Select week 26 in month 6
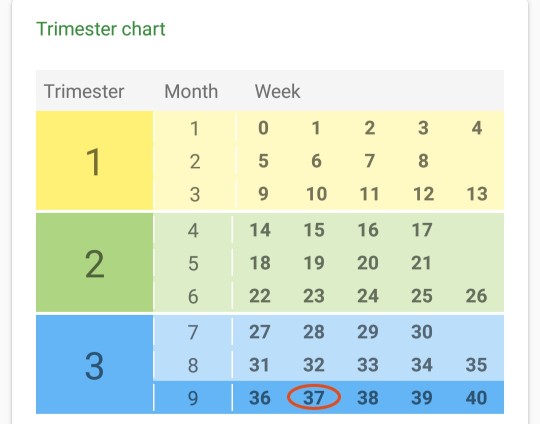This screenshot has height=424, width=540. tap(476, 296)
